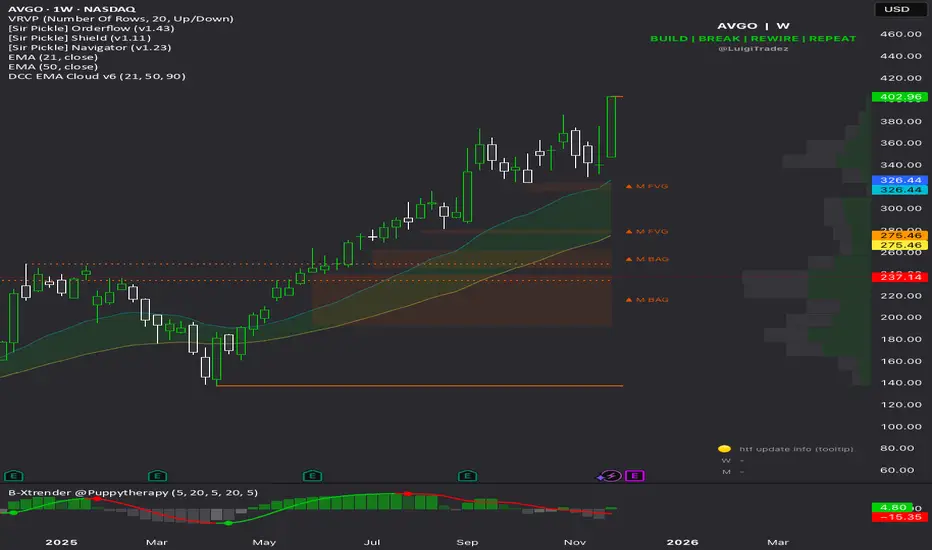The height and width of the screenshot is (550, 932).
Task: Click the lower M BAG text label
Action: coord(652,300)
